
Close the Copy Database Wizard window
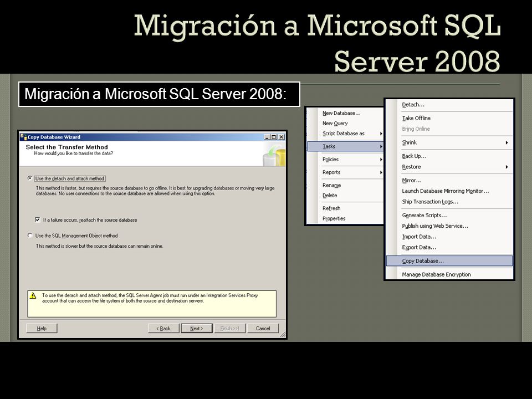point(282,137)
